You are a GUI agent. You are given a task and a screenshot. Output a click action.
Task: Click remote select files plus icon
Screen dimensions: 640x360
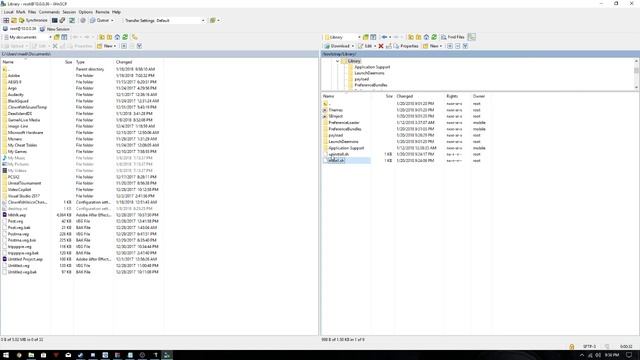click(450, 46)
